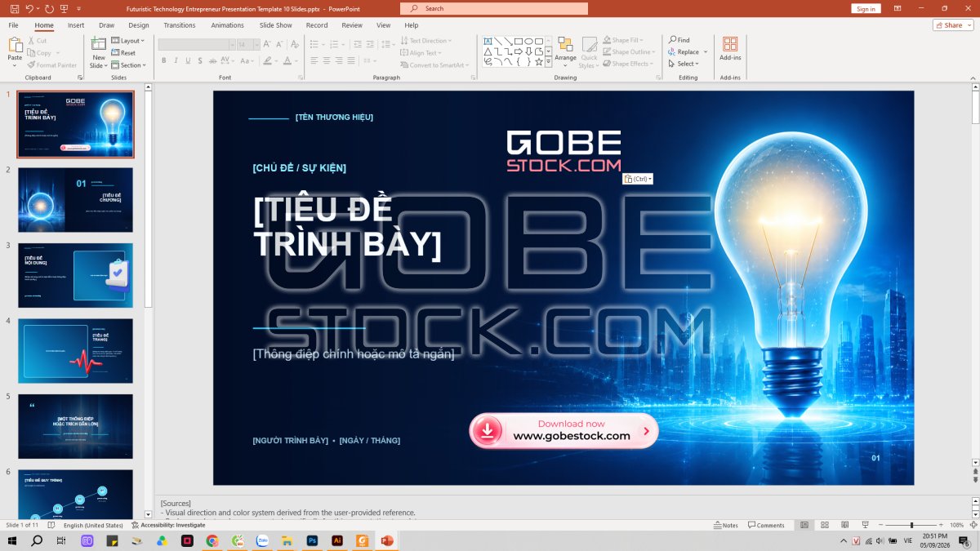Expand the shapes gallery More arrow
The height and width of the screenshot is (551, 980).
[x=549, y=61]
